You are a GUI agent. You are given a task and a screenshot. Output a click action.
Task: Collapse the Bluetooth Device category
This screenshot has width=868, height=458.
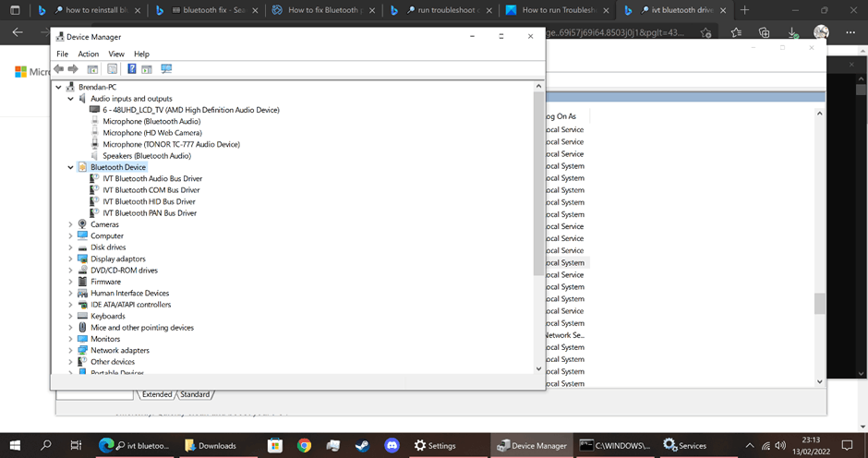70,167
